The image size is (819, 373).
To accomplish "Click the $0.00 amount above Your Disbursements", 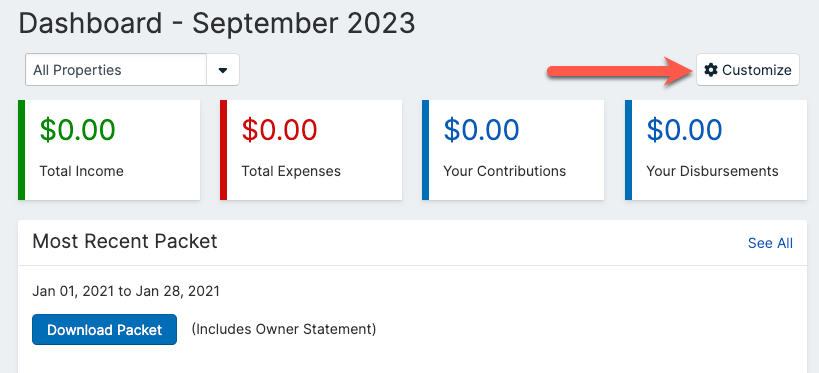I will [684, 130].
